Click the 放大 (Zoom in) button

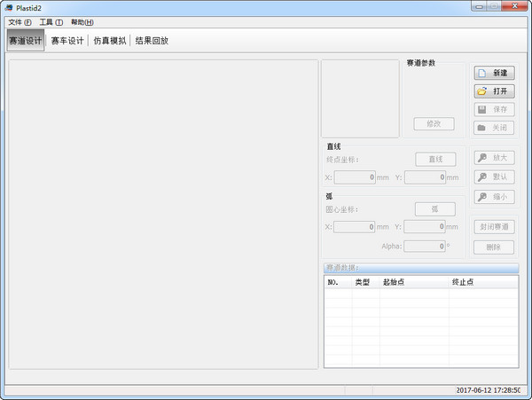tap(494, 158)
